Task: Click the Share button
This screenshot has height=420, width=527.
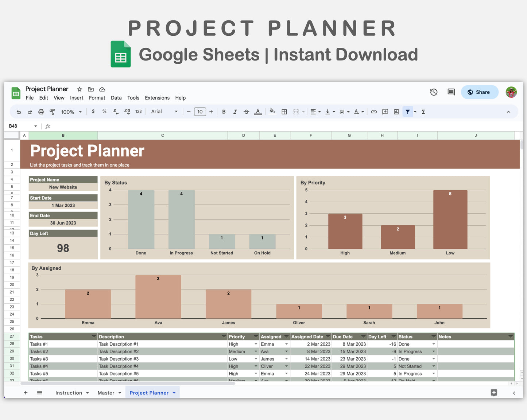Action: click(x=480, y=92)
